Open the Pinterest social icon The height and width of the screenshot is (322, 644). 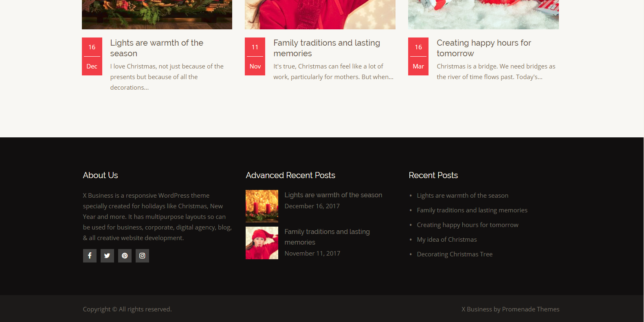(x=125, y=256)
